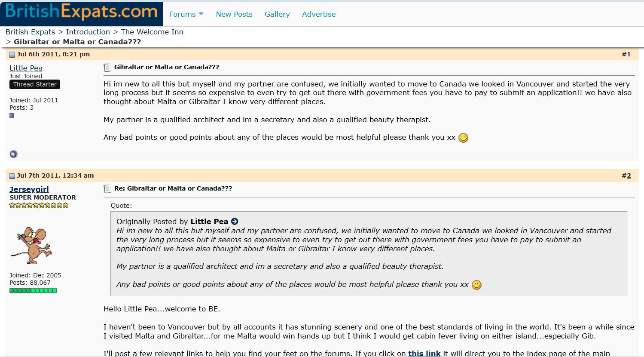The width and height of the screenshot is (644, 357).
Task: Click Little Pea's reputation bar icon
Action: point(12,116)
